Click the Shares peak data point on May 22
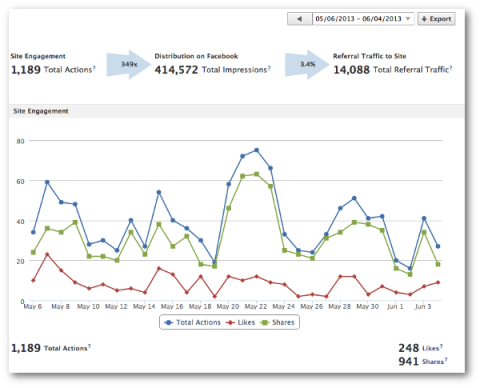The width and height of the screenshot is (480, 388). pos(256,174)
